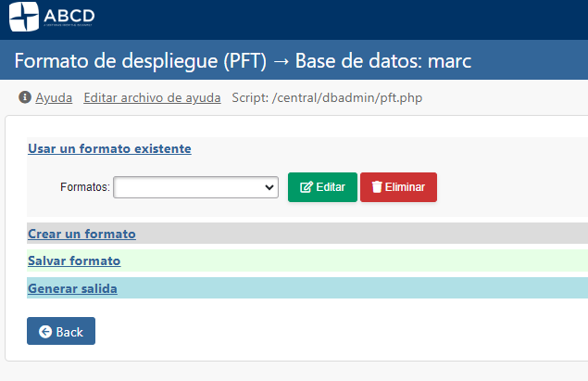Open Editar archivo de ayuda link
The height and width of the screenshot is (381, 588).
[152, 97]
